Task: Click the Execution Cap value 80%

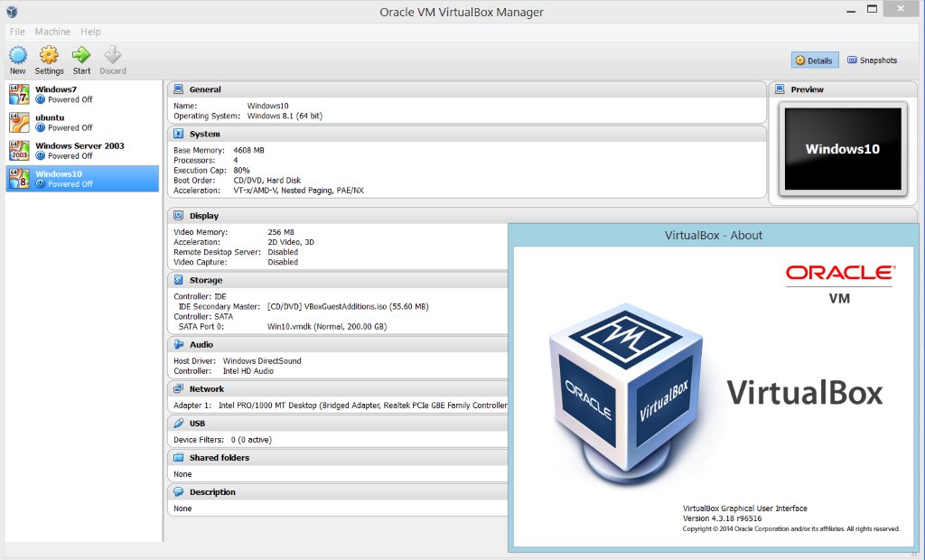Action: click(x=241, y=170)
